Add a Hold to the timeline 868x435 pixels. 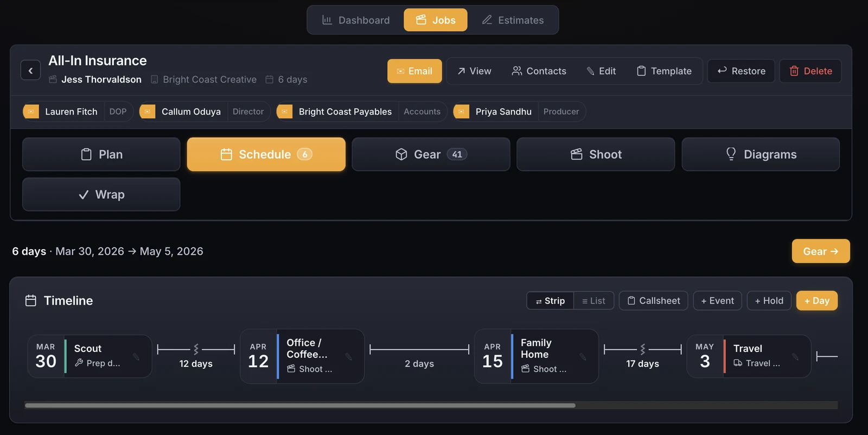click(x=769, y=301)
